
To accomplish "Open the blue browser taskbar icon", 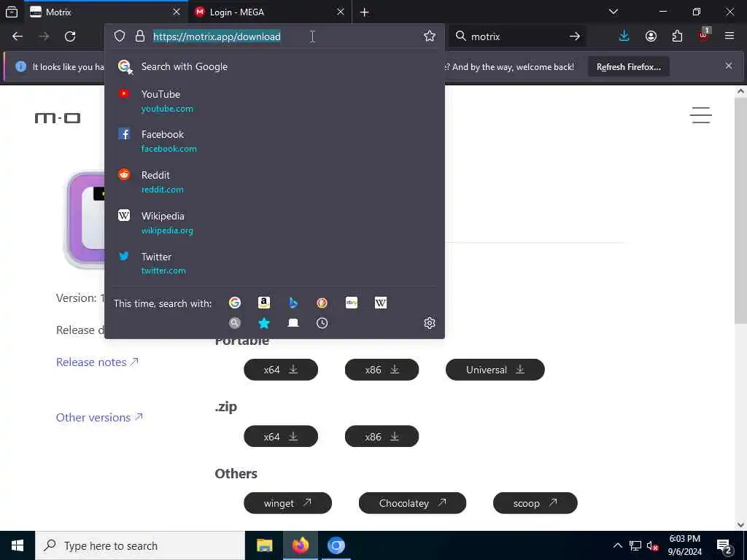I will click(x=336, y=545).
